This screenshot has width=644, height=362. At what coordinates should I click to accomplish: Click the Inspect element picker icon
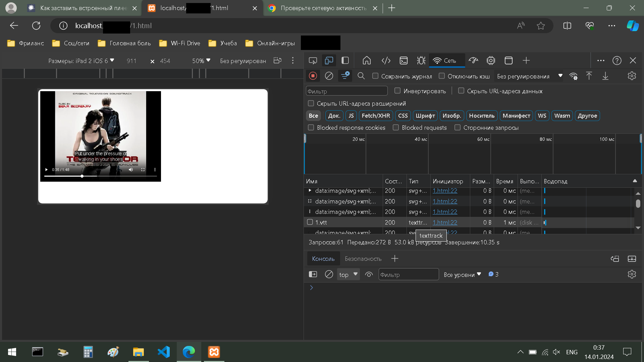pos(313,61)
